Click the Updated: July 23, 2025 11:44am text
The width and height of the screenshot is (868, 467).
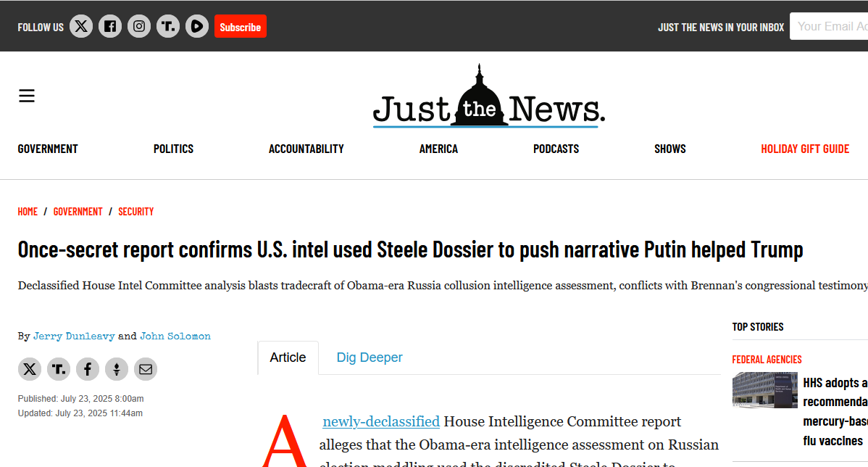click(x=80, y=413)
